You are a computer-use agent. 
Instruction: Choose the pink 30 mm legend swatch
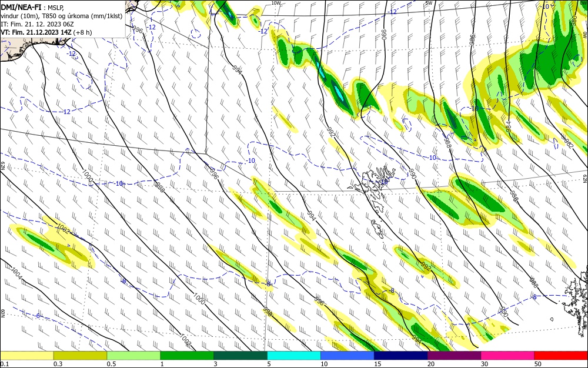click(508, 356)
